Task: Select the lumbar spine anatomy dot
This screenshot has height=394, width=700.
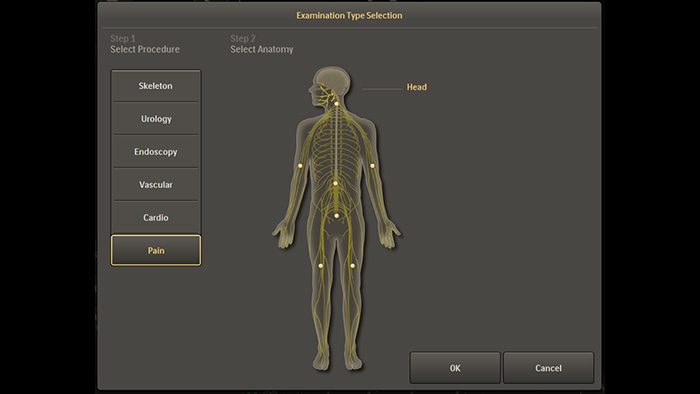Action: tap(335, 183)
